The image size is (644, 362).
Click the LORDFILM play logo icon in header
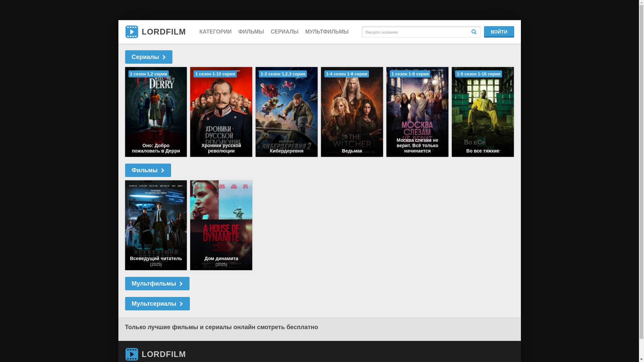pyautogui.click(x=131, y=32)
